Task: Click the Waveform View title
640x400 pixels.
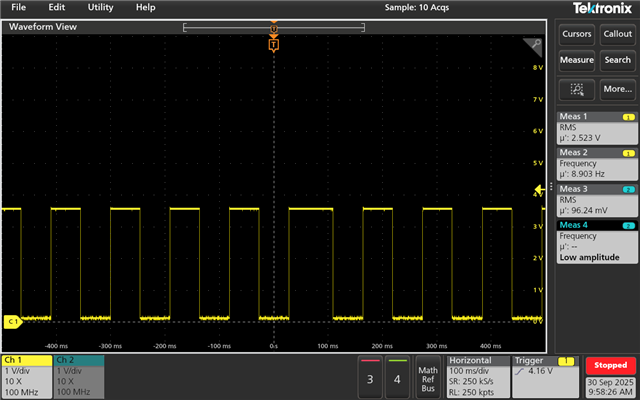Action: tap(43, 27)
